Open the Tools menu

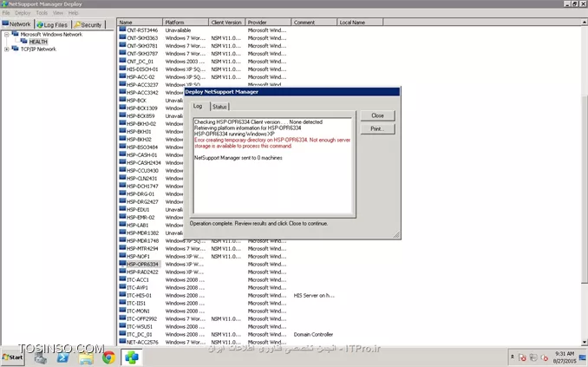pyautogui.click(x=42, y=13)
